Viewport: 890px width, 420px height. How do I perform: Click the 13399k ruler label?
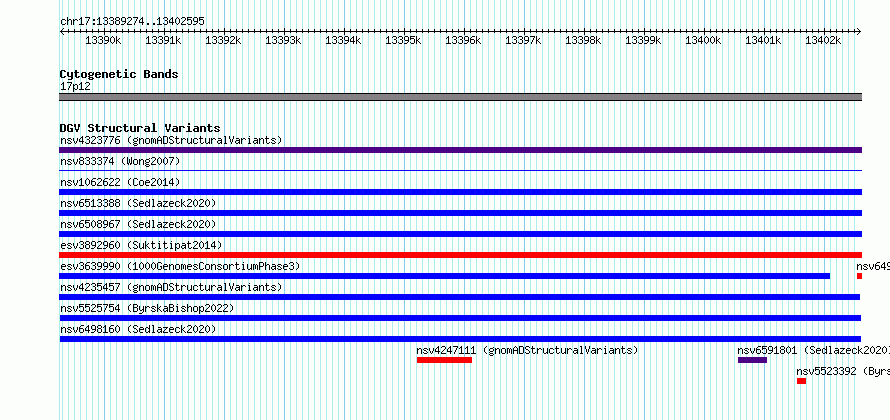tap(643, 40)
